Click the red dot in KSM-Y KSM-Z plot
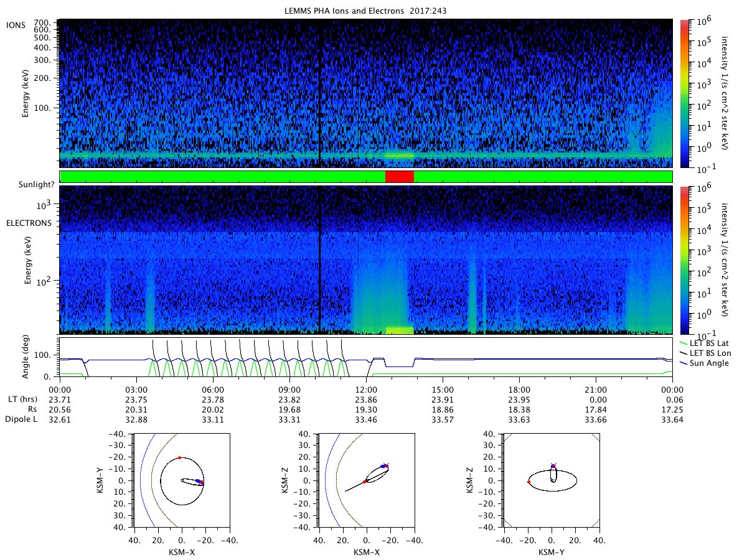Viewport: 747px width, 560px height. 529,482
